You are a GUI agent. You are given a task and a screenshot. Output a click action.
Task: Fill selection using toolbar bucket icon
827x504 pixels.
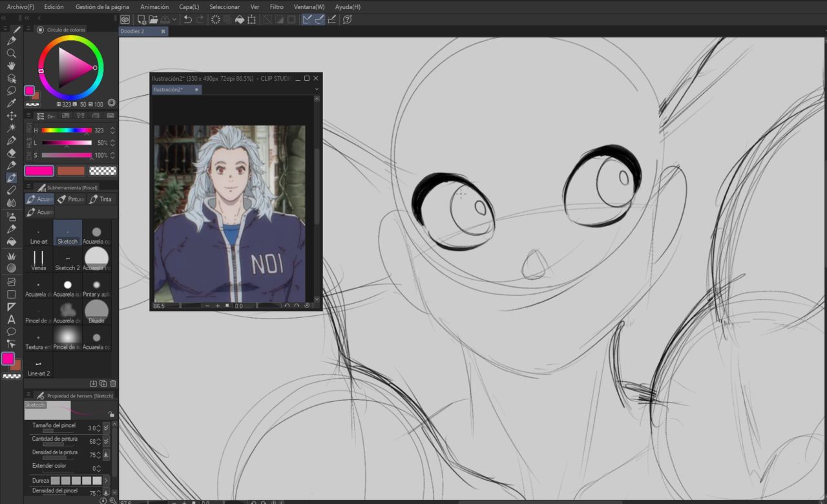click(x=240, y=19)
